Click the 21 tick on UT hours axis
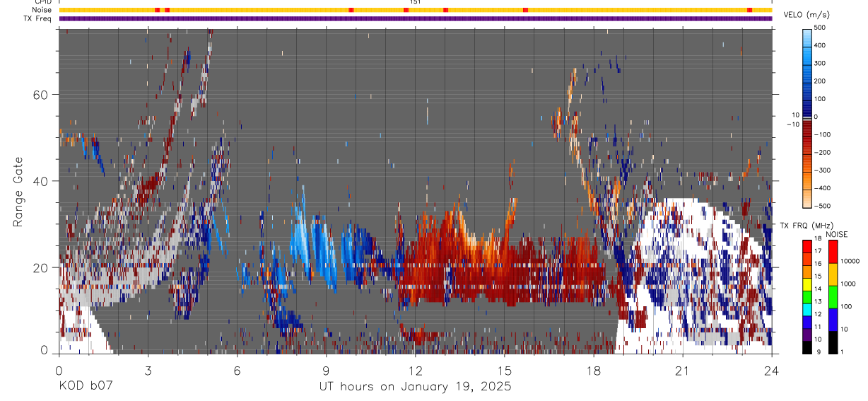 pos(682,370)
